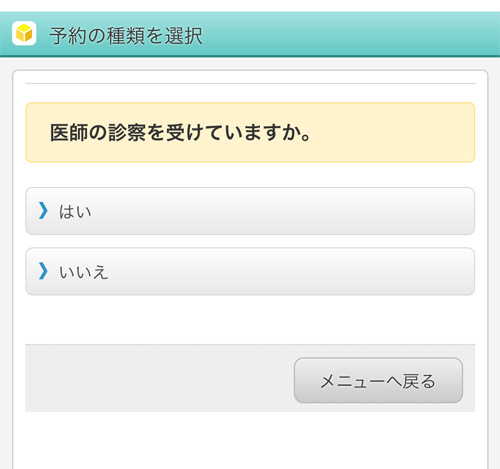
Task: Click the thin divider line above question
Action: pyautogui.click(x=250, y=83)
